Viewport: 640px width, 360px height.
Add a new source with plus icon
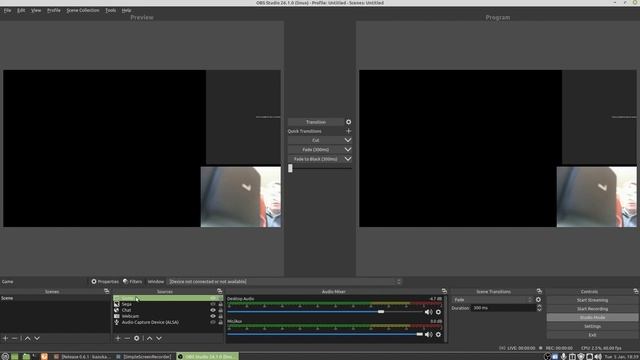(x=118, y=338)
